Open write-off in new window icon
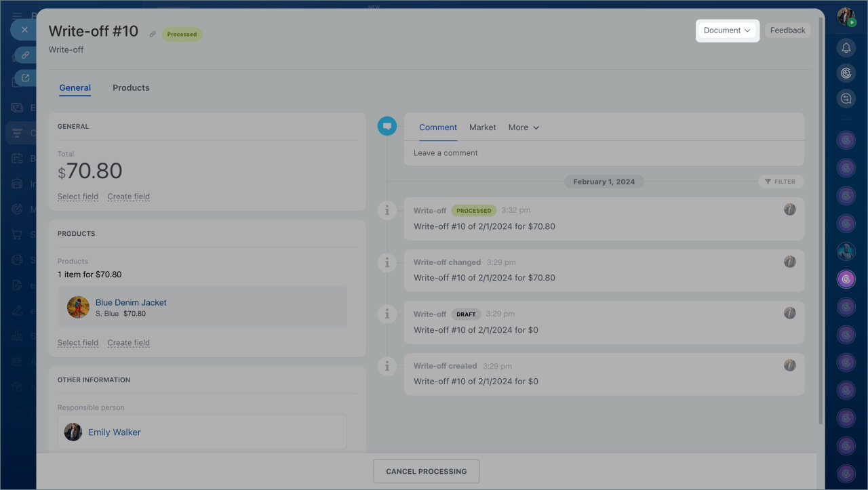The width and height of the screenshot is (868, 490). tap(25, 78)
